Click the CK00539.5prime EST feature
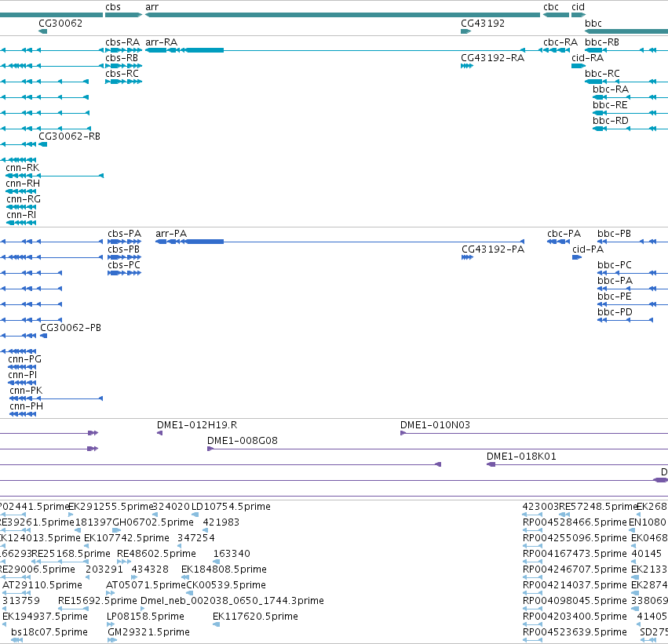Image resolution: width=668 pixels, height=644 pixels. click(190, 593)
